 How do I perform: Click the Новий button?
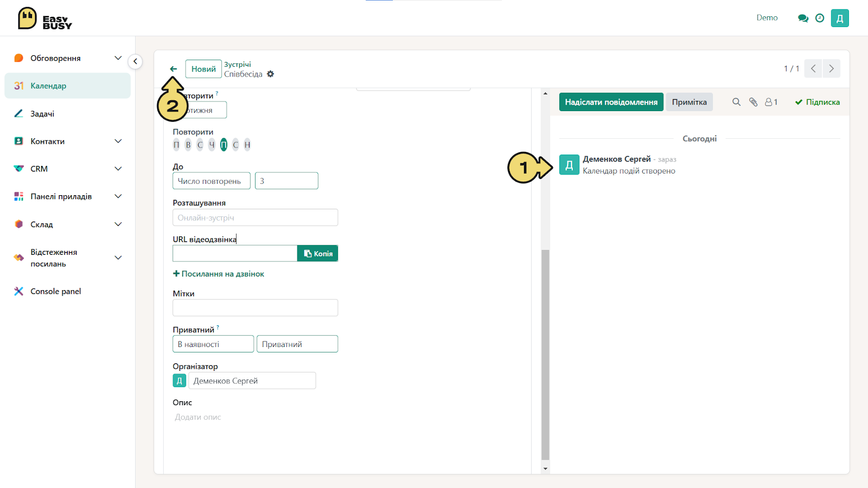203,69
